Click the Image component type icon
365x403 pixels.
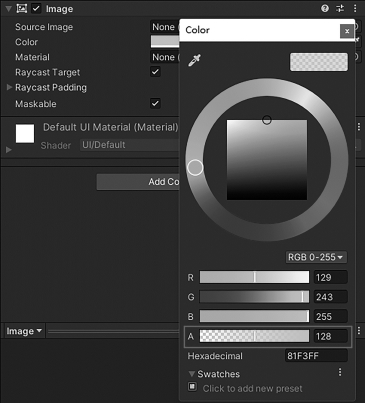tap(22, 9)
